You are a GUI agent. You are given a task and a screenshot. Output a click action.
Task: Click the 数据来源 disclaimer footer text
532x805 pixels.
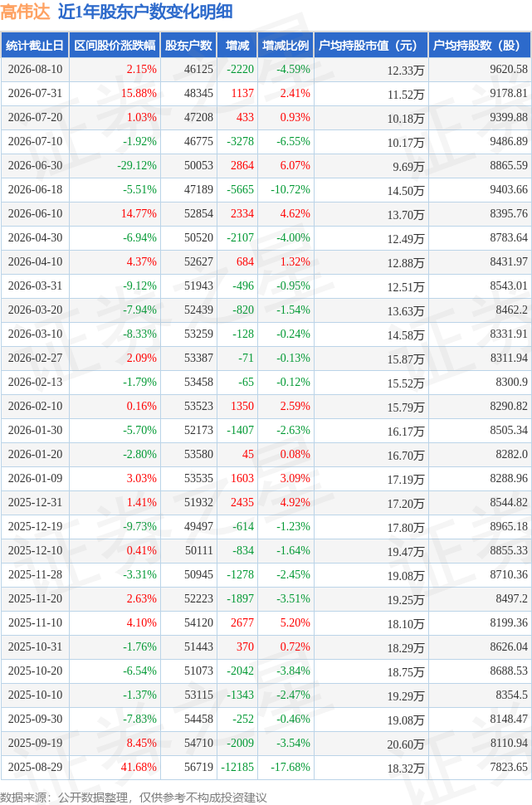[134, 798]
